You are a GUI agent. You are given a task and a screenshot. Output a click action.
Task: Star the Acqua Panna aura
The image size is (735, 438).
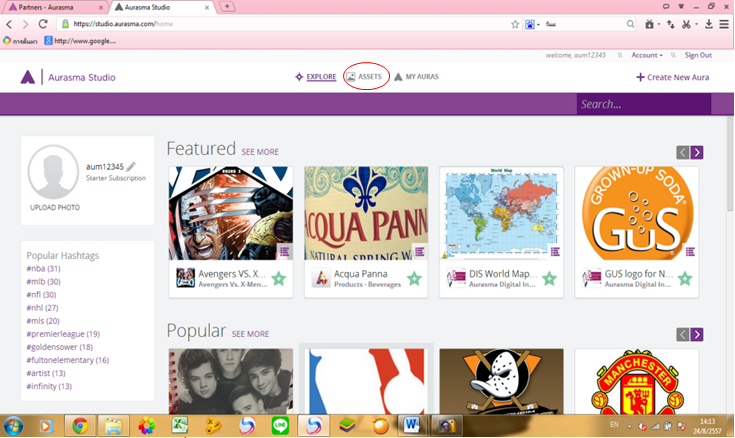(x=414, y=279)
